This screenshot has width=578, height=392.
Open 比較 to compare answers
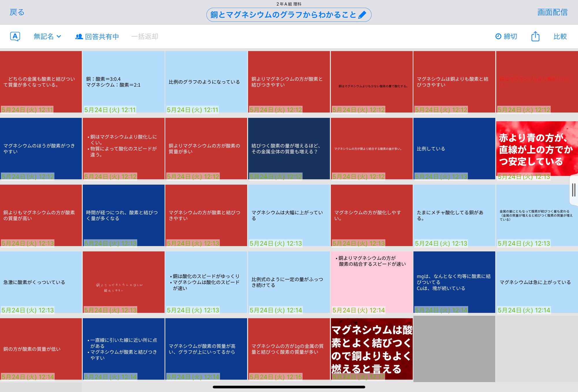tap(561, 36)
